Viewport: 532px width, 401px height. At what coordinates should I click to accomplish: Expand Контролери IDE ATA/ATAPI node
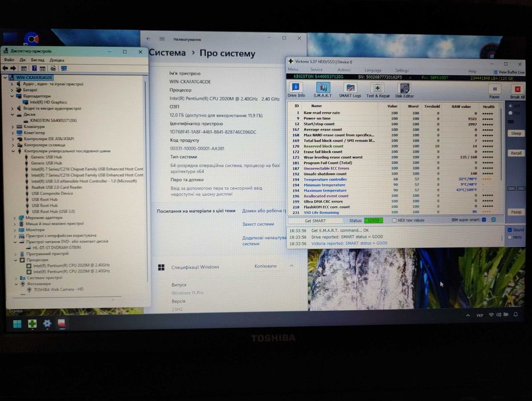13,139
